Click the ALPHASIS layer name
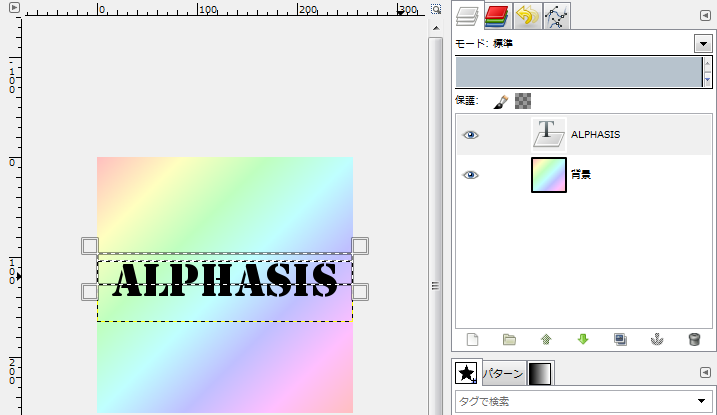This screenshot has width=717, height=415. 595,134
